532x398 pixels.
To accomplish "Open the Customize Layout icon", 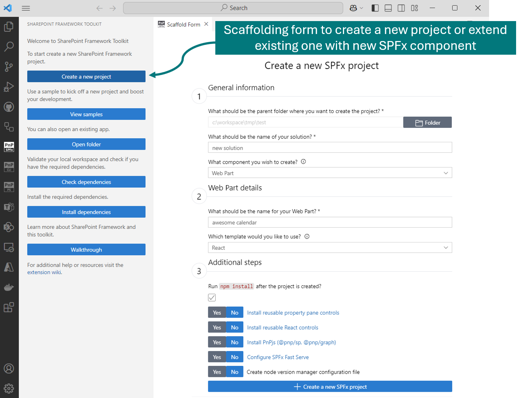I will [414, 8].
